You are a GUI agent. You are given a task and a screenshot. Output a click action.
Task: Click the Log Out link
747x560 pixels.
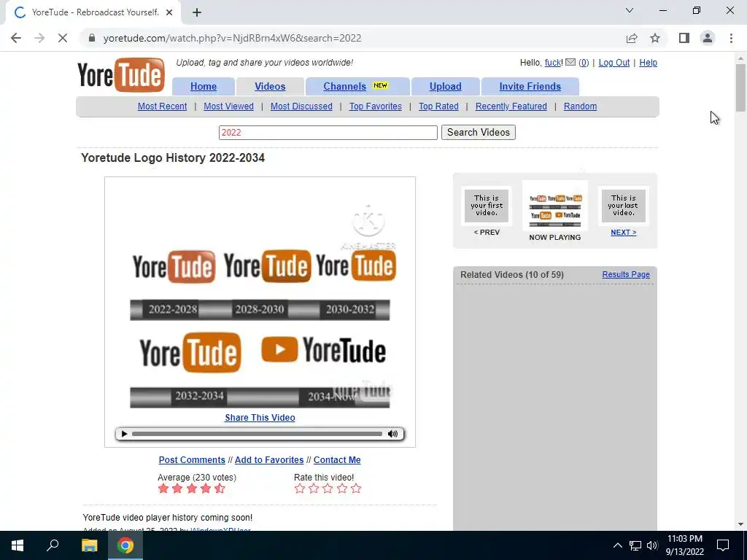click(614, 63)
